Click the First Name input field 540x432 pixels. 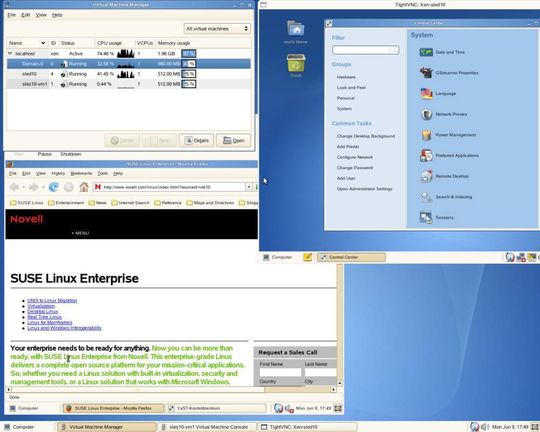click(x=280, y=372)
